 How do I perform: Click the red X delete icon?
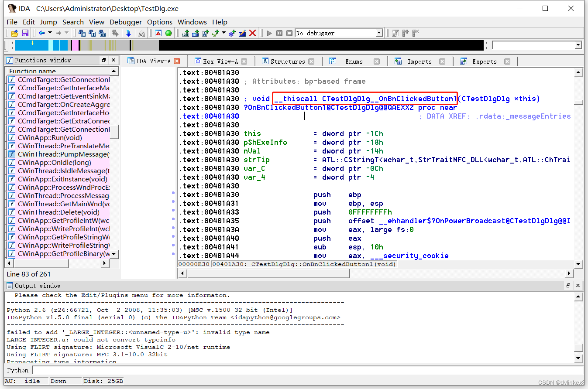[252, 33]
